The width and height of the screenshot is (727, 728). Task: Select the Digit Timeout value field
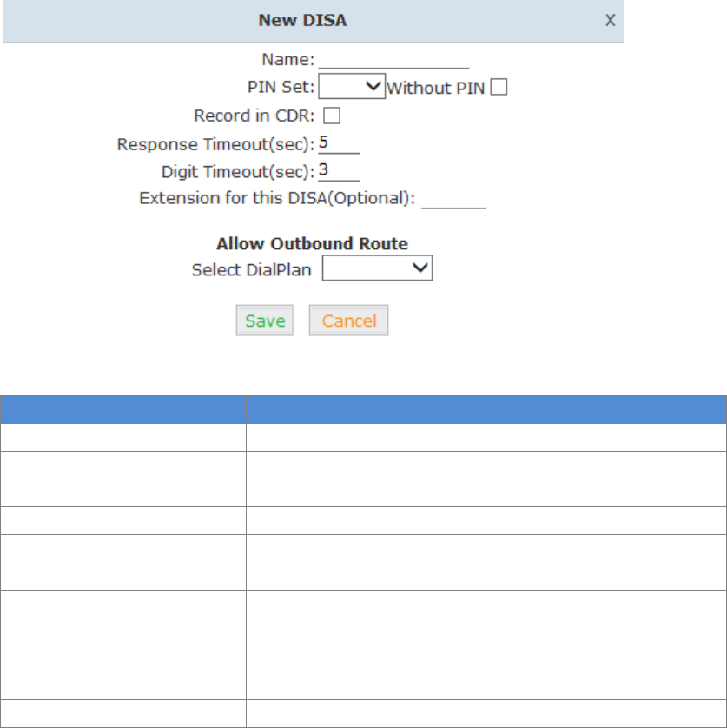[x=339, y=170]
